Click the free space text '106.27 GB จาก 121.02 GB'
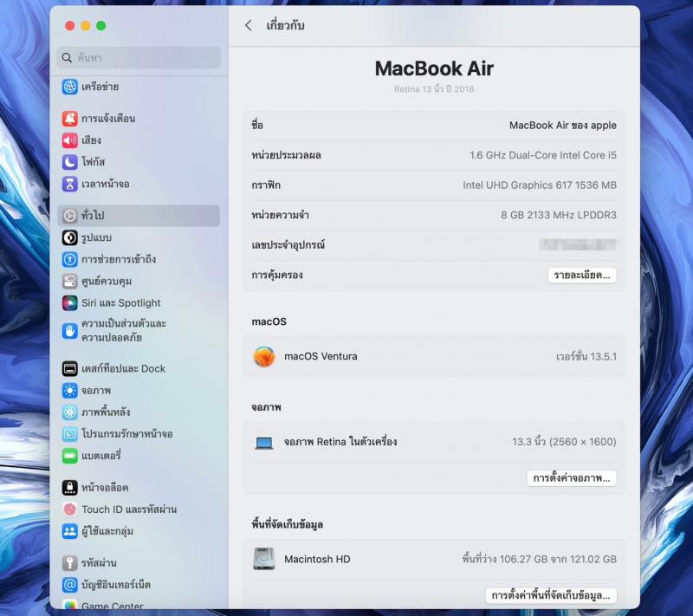 558,559
